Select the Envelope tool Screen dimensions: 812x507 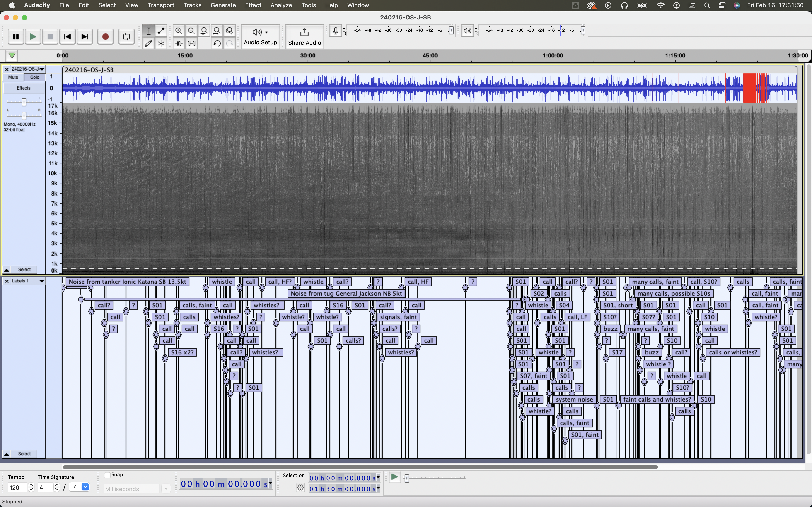(161, 31)
